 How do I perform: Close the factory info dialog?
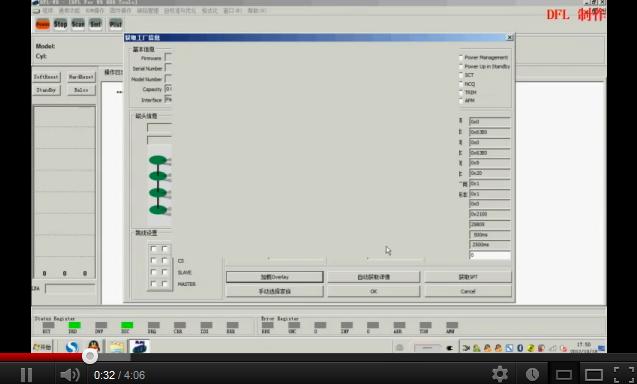click(510, 37)
